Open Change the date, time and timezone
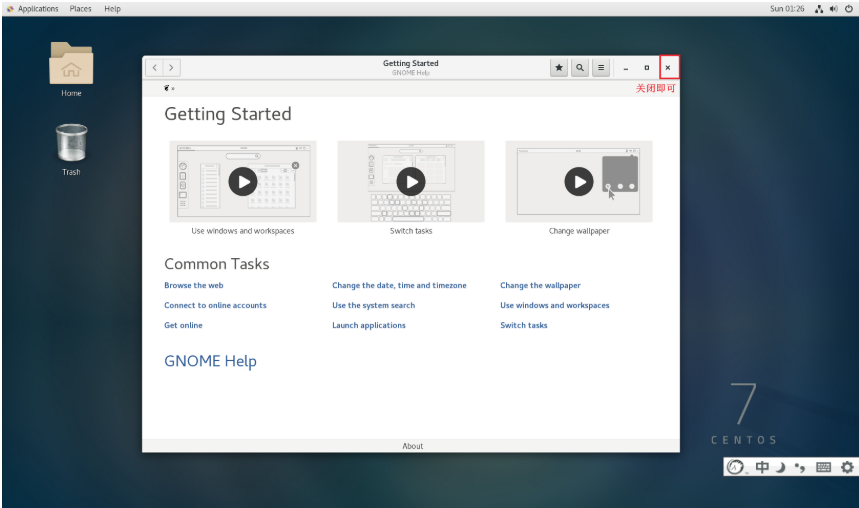Screen dimensions: 859x508 (x=399, y=286)
